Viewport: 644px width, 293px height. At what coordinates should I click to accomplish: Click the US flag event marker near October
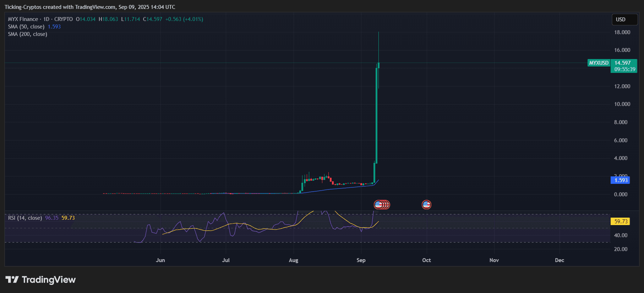pyautogui.click(x=426, y=205)
